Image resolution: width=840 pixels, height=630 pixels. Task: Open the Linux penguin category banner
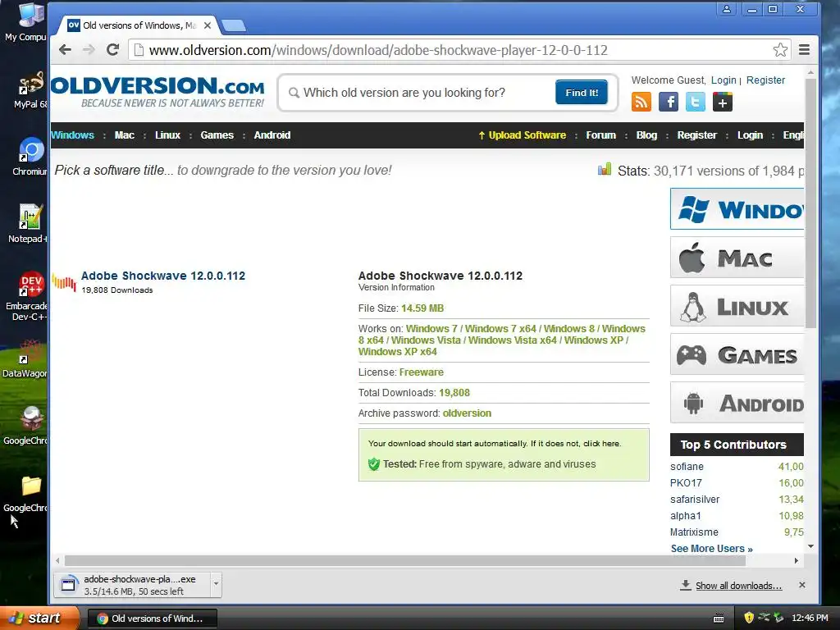(x=737, y=306)
